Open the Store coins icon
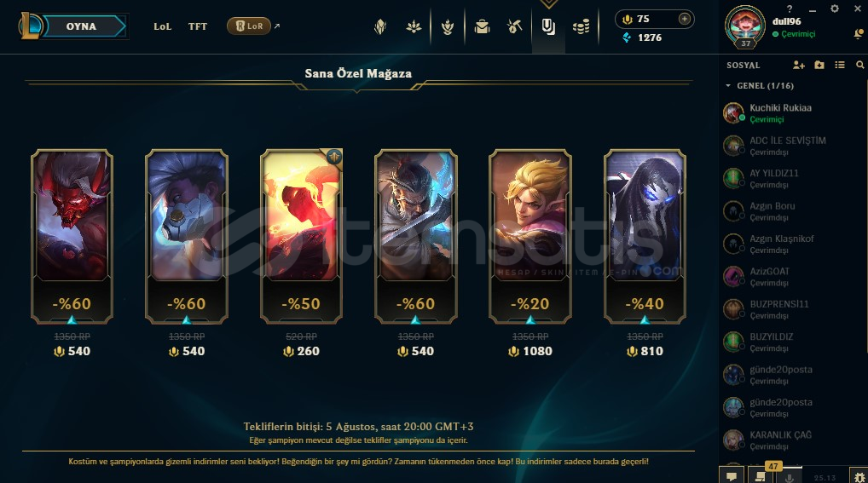868x483 pixels. click(x=581, y=26)
